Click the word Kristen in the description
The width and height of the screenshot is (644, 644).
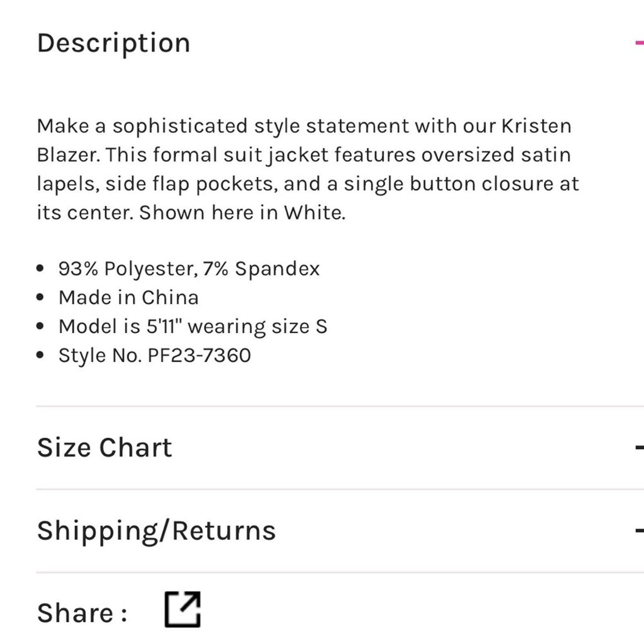(x=536, y=126)
